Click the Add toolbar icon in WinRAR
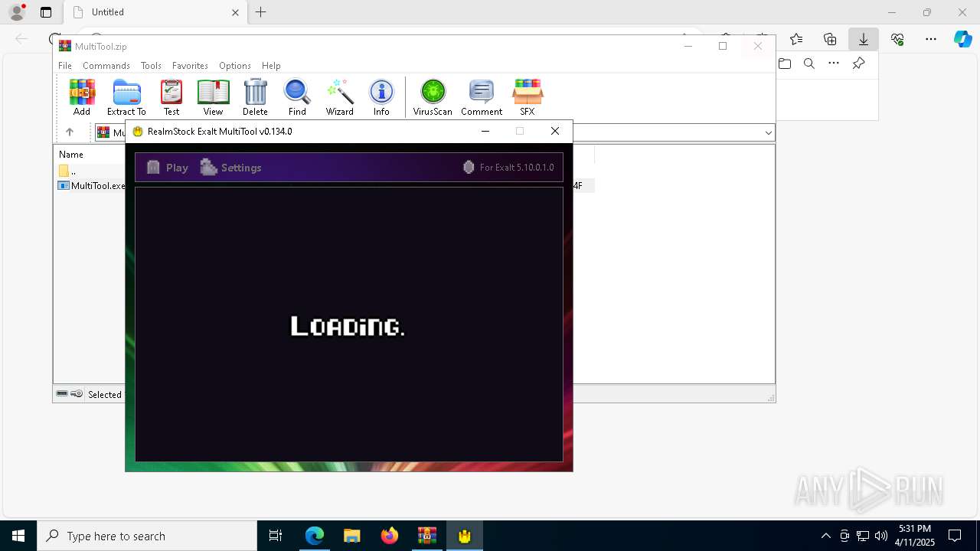 tap(82, 97)
